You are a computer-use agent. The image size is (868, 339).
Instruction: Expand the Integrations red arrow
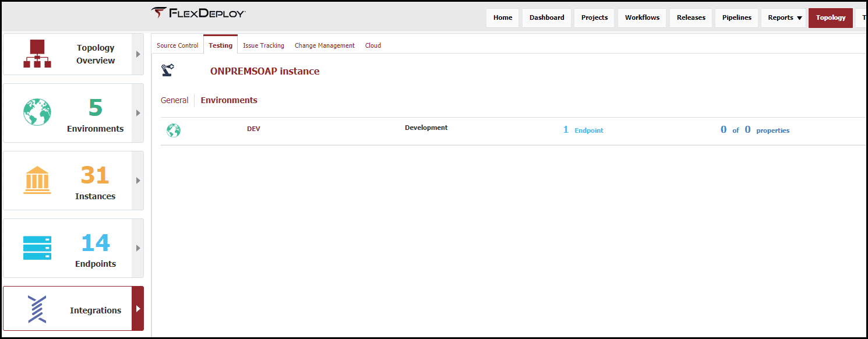(137, 309)
